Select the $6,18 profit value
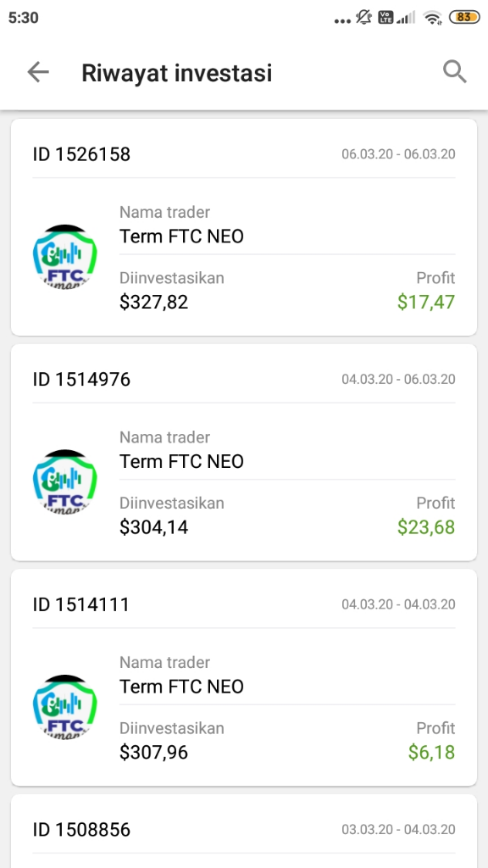This screenshot has width=488, height=868. coord(431,753)
